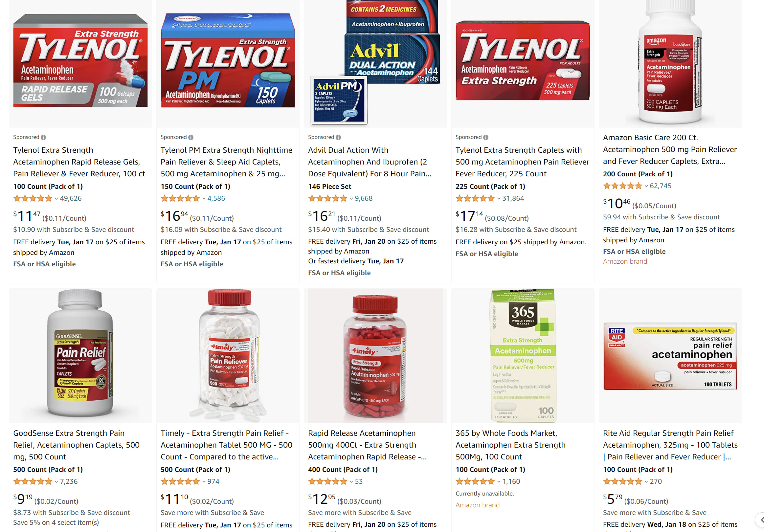This screenshot has height=532, width=764.
Task: Expand rating chevron for Timely 500 Count
Action: click(x=204, y=481)
